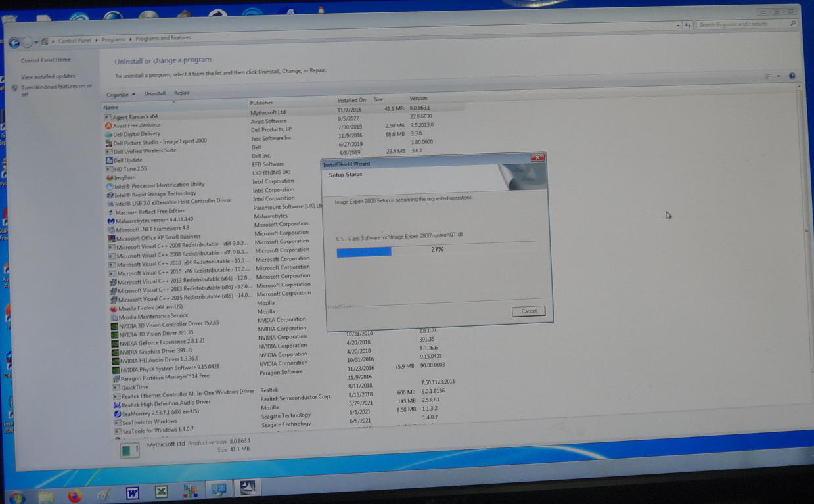Viewport: 814px width, 504px height.
Task: Click the shield icon beside Turn Windows features
Action: point(16,87)
